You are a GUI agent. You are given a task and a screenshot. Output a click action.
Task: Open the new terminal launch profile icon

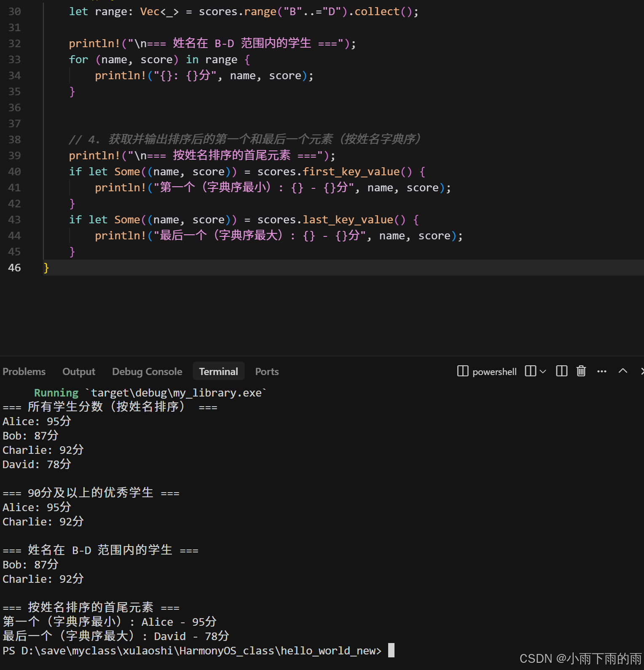[x=531, y=371]
